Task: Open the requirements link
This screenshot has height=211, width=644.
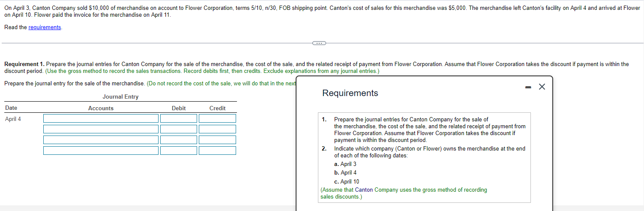Action: click(x=45, y=27)
